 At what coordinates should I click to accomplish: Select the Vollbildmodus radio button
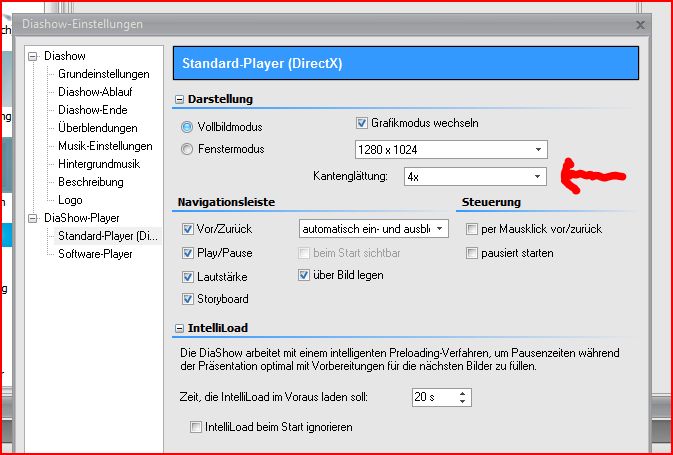[x=187, y=128]
